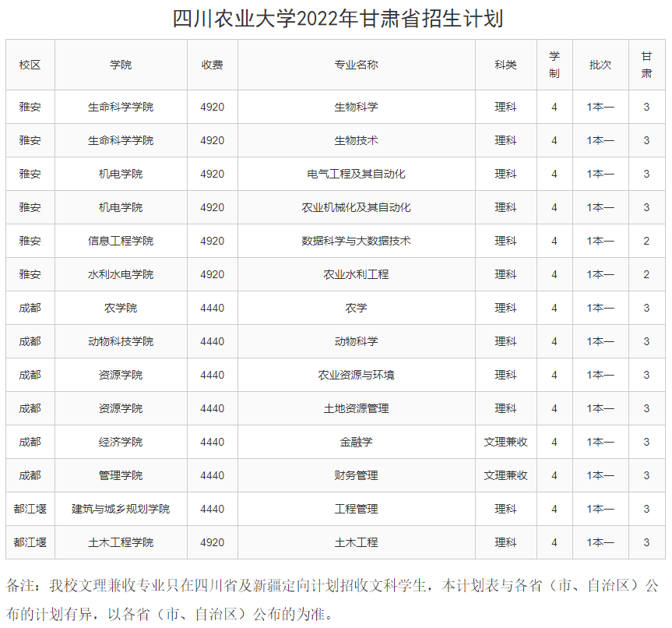This screenshot has height=628, width=672.
Task: Click 资源学院 in the 土地资源管理 row
Action: click(121, 408)
